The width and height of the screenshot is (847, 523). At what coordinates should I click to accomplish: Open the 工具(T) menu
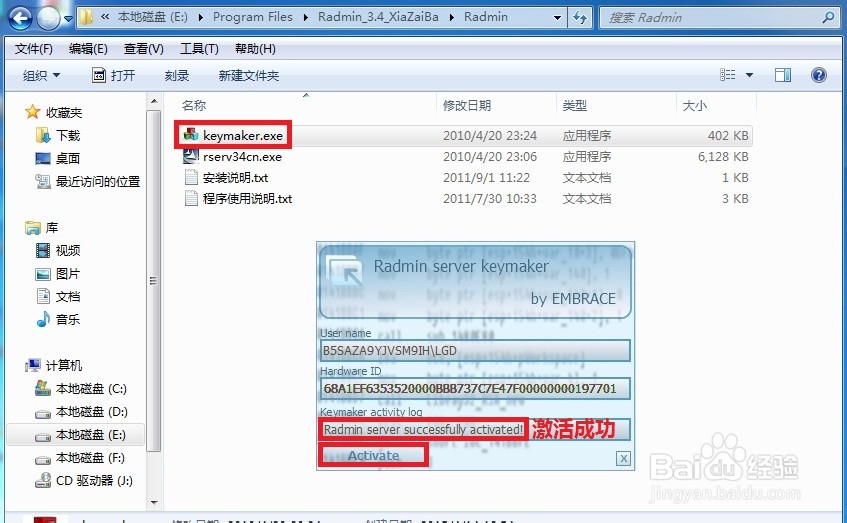(x=199, y=49)
